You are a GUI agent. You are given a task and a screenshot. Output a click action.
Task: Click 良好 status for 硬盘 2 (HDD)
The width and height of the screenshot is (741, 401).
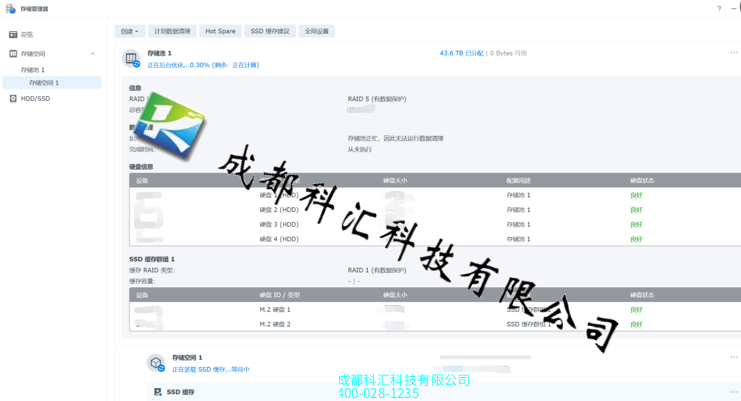point(636,210)
